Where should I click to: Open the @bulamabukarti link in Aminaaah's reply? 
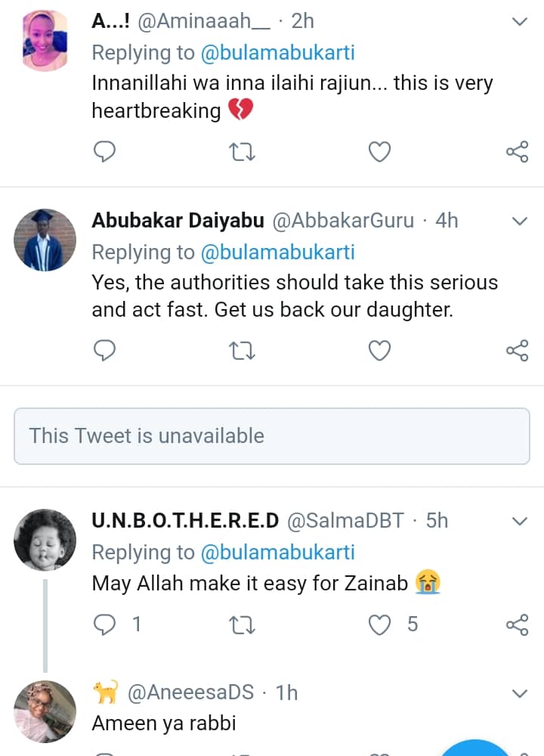click(x=277, y=53)
